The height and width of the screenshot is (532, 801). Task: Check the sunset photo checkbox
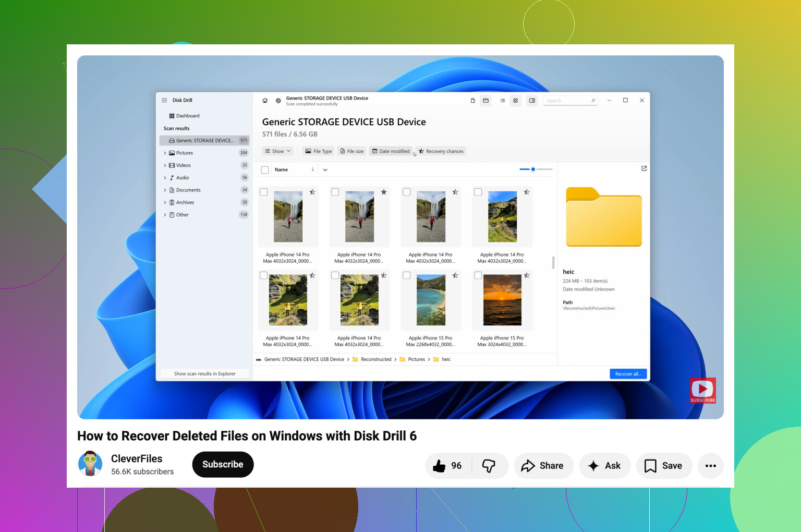pos(478,275)
